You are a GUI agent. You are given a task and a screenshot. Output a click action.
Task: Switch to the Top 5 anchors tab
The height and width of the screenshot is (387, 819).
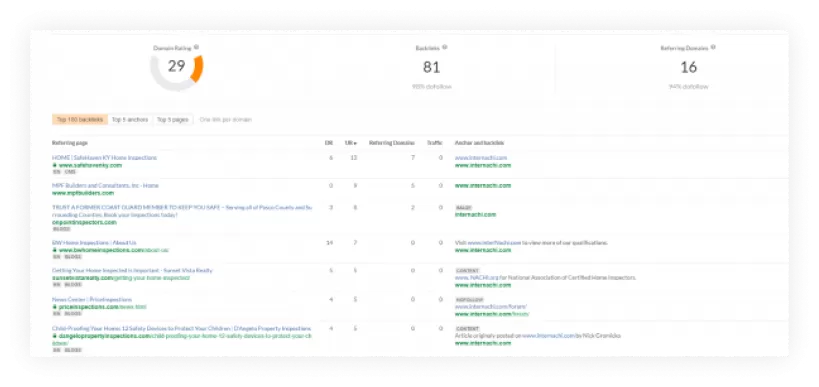130,120
